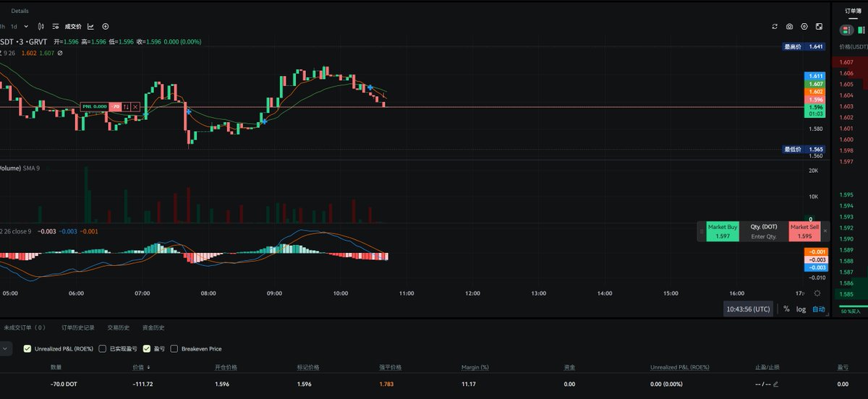Image resolution: width=868 pixels, height=399 pixels.
Task: Grab the order widget drag handle
Action: 700,231
